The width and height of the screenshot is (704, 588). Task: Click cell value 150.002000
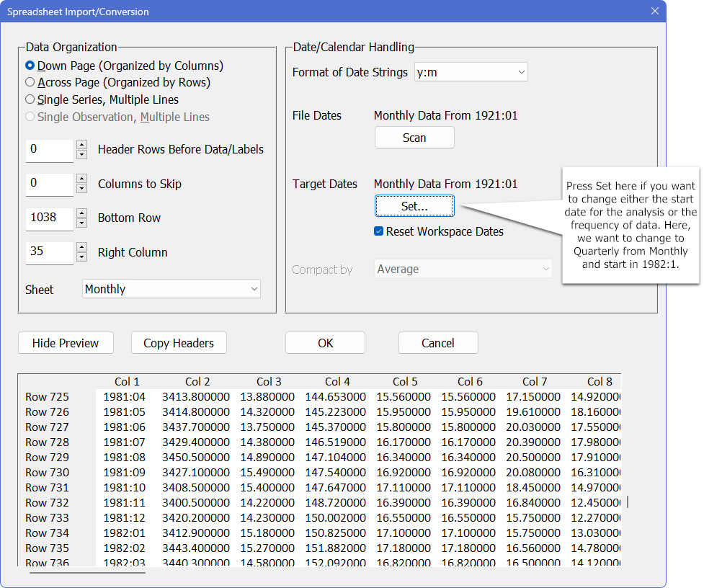[335, 518]
